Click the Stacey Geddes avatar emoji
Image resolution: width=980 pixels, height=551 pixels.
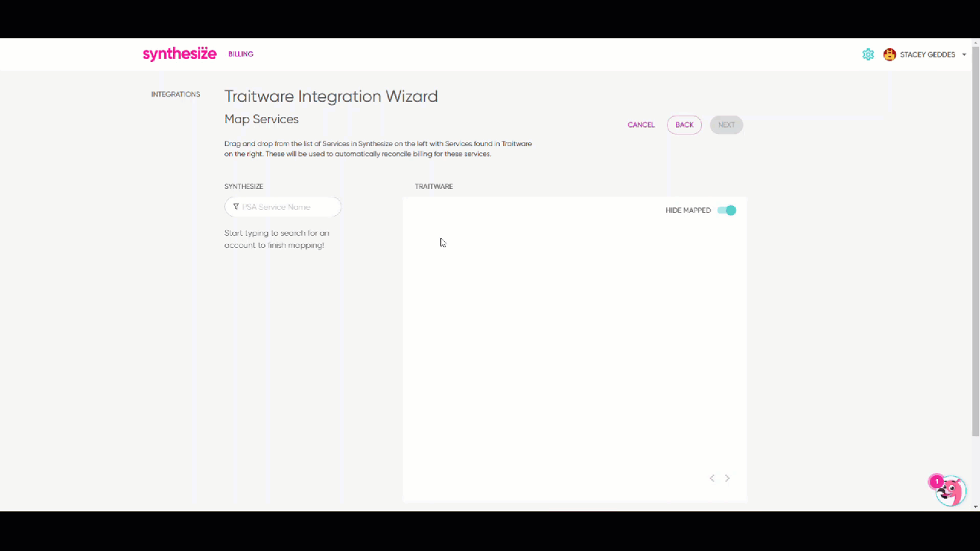pos(890,54)
